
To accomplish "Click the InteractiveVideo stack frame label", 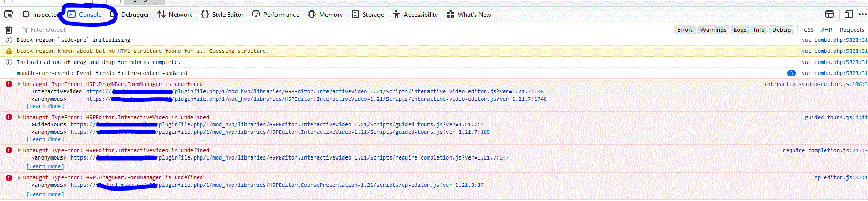I will click(57, 91).
